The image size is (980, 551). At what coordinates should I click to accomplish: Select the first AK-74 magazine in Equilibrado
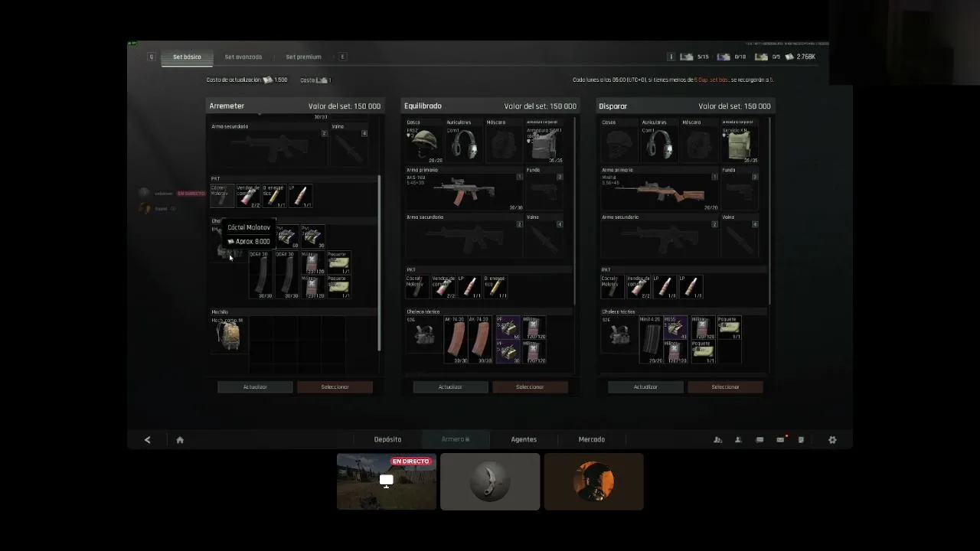pyautogui.click(x=456, y=340)
